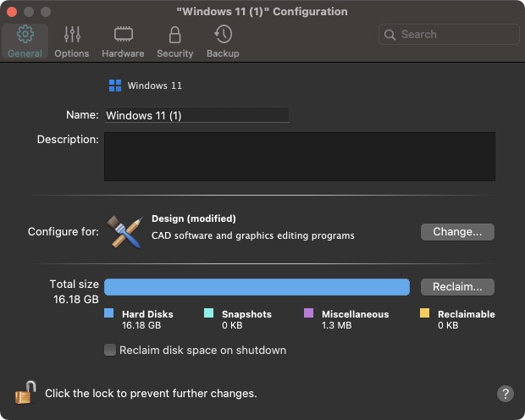Click the Name field containing Windows 11 (1)
Image resolution: width=525 pixels, height=420 pixels.
(196, 115)
